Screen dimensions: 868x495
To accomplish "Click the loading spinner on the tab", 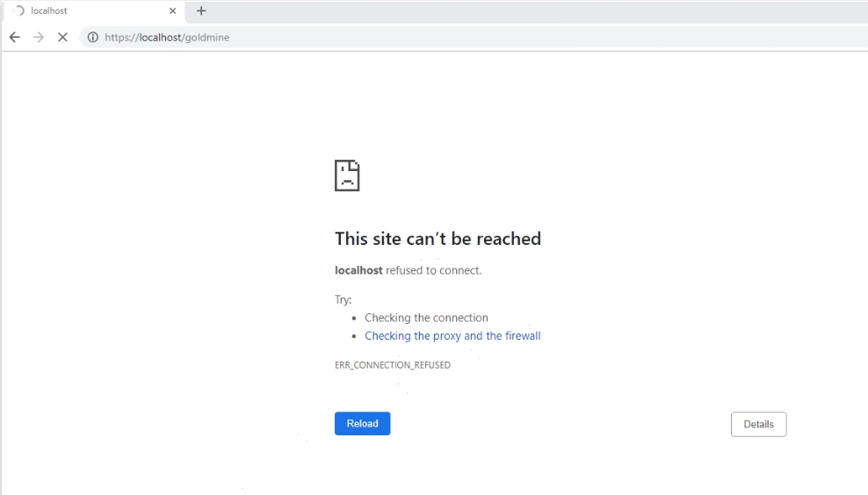I will point(18,11).
